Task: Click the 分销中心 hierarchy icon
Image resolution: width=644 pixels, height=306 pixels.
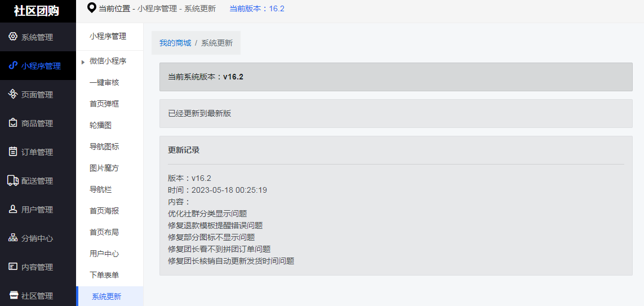Action: click(13, 238)
